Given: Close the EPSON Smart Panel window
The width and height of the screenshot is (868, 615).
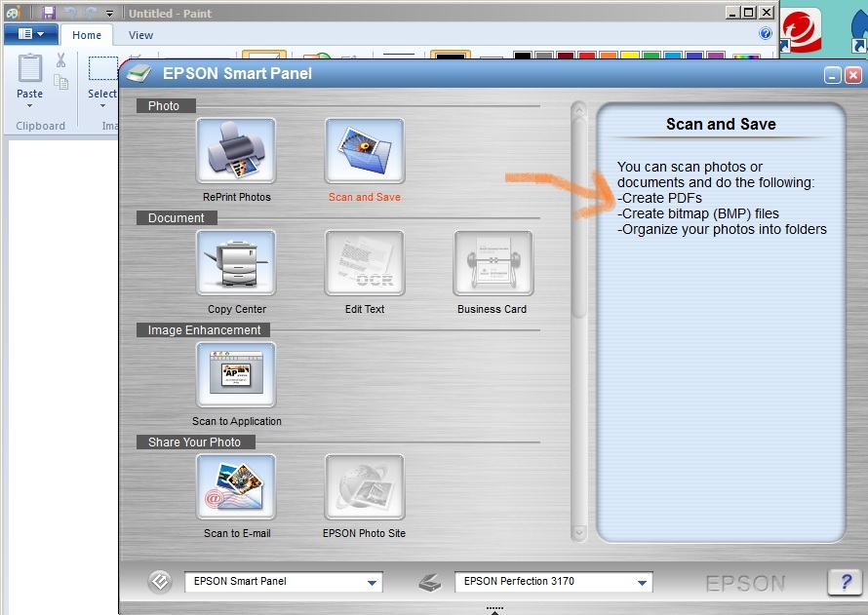Looking at the screenshot, I should tap(853, 75).
